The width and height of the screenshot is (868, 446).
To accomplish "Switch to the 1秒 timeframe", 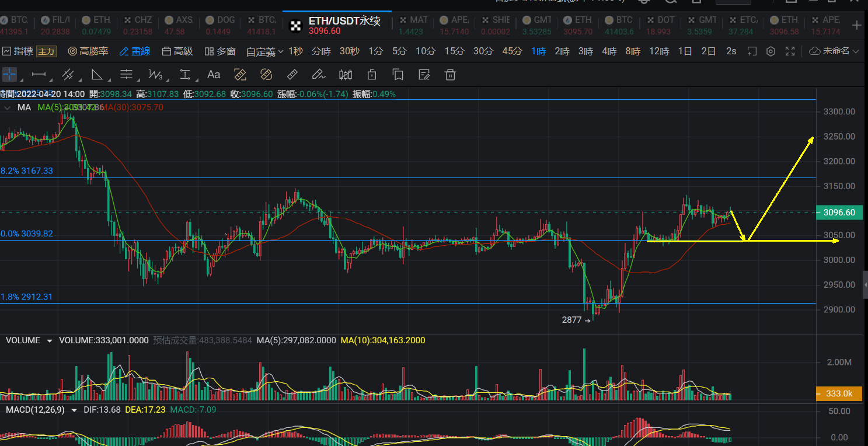I will pos(296,51).
